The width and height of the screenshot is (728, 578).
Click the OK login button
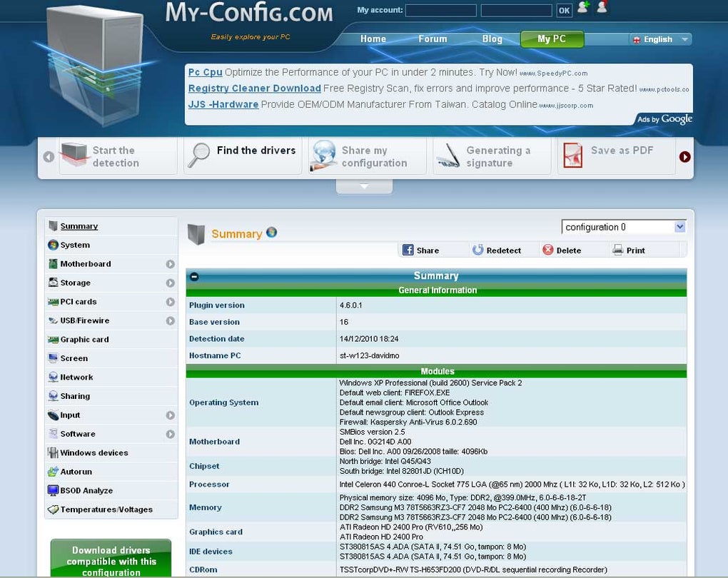point(564,10)
